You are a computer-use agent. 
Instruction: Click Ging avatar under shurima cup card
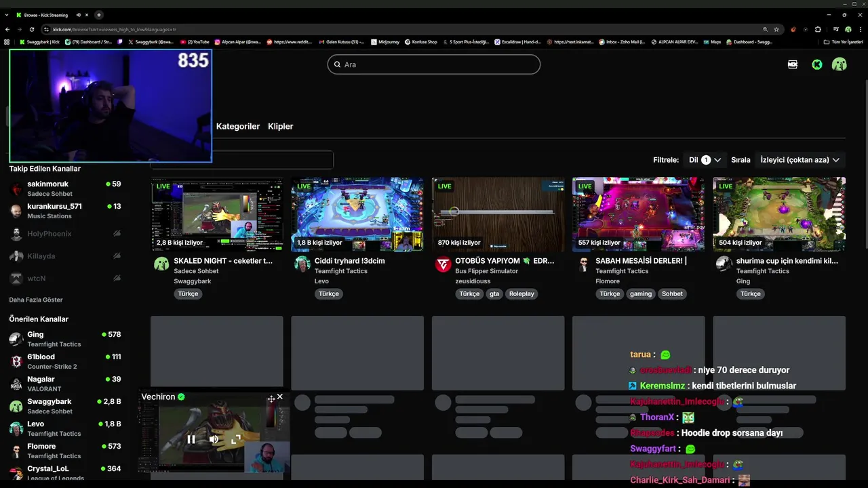(724, 264)
